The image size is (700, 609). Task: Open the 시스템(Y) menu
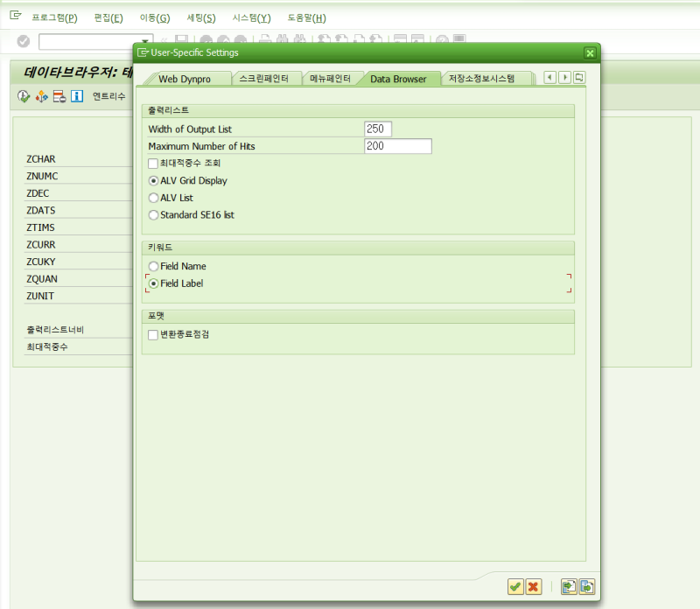pos(251,17)
